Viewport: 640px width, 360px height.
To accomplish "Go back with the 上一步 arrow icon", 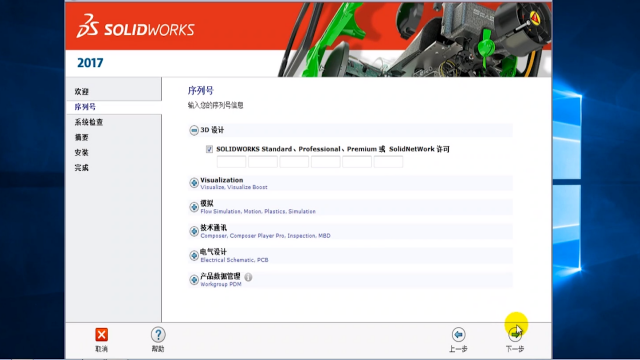I will [458, 335].
